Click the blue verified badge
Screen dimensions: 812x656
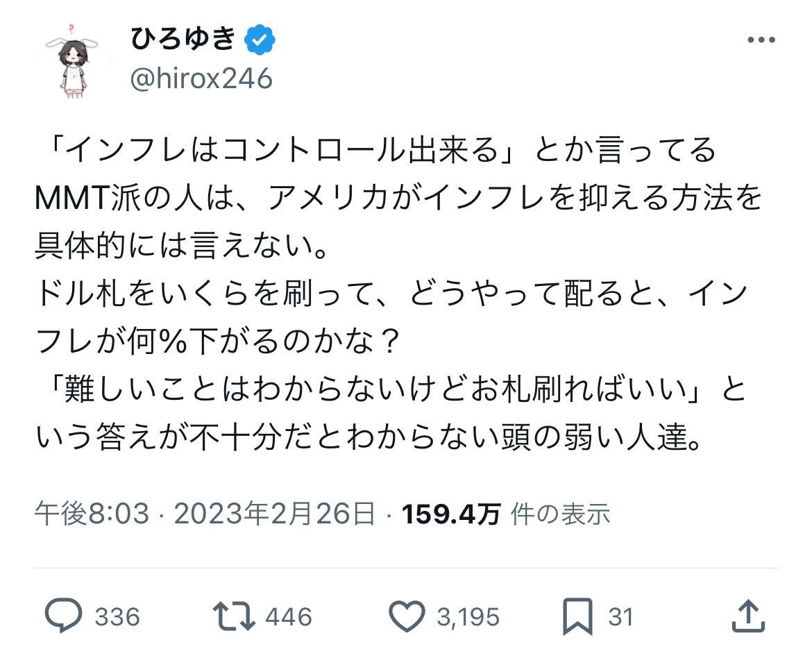coord(262,40)
